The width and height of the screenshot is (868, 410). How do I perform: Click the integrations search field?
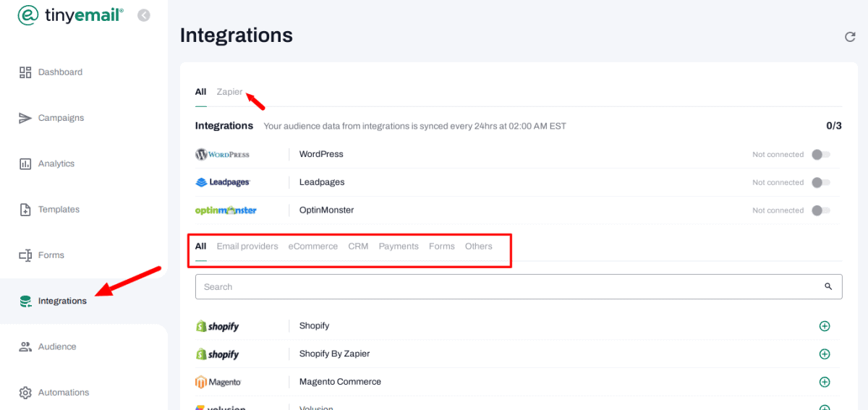coord(506,287)
